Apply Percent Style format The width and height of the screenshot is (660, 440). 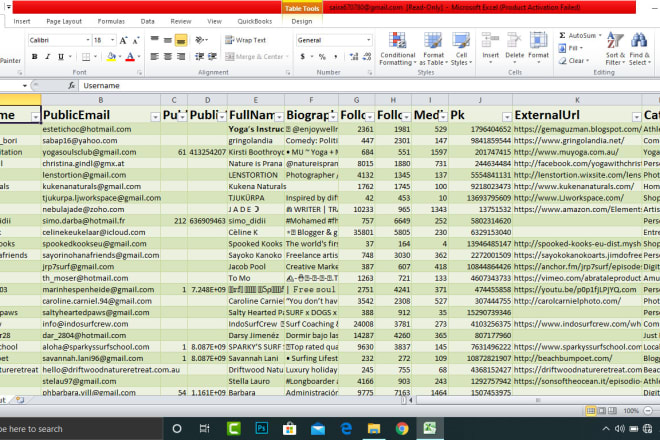click(322, 56)
